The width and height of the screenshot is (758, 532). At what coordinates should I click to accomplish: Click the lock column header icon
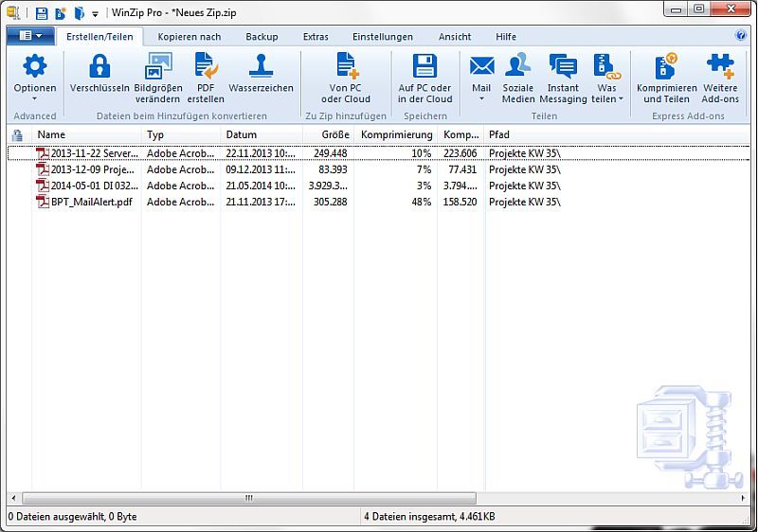[x=17, y=134]
